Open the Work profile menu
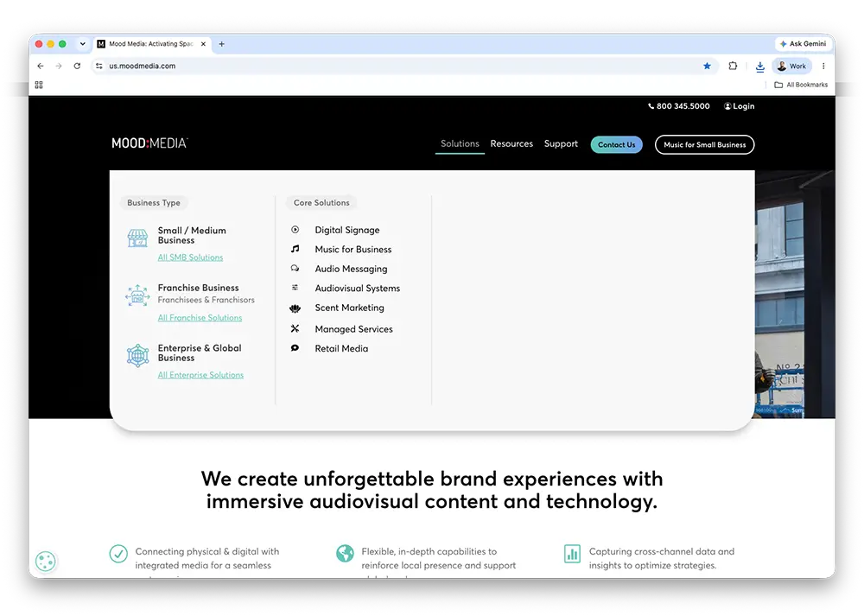This screenshot has width=864, height=616. [791, 67]
